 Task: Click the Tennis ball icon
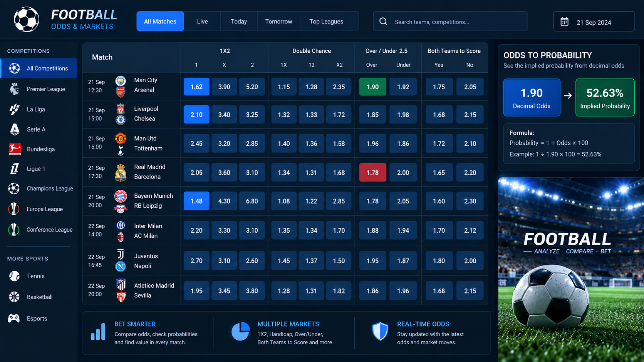[x=14, y=276]
